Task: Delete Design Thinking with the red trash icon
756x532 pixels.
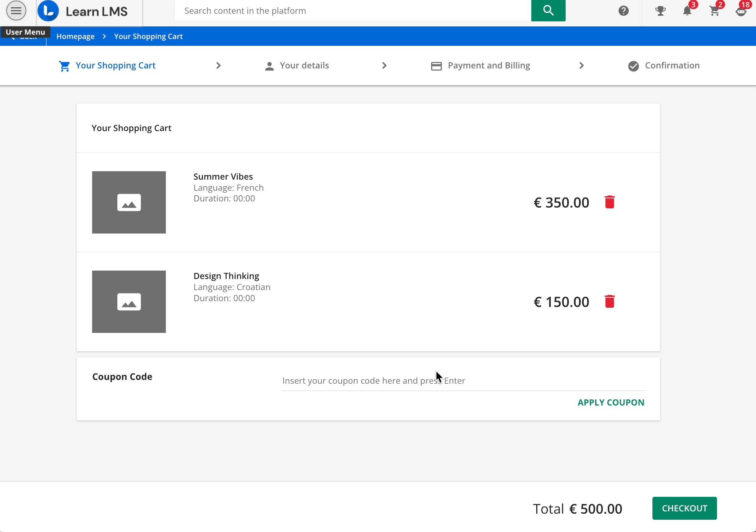Action: point(610,301)
